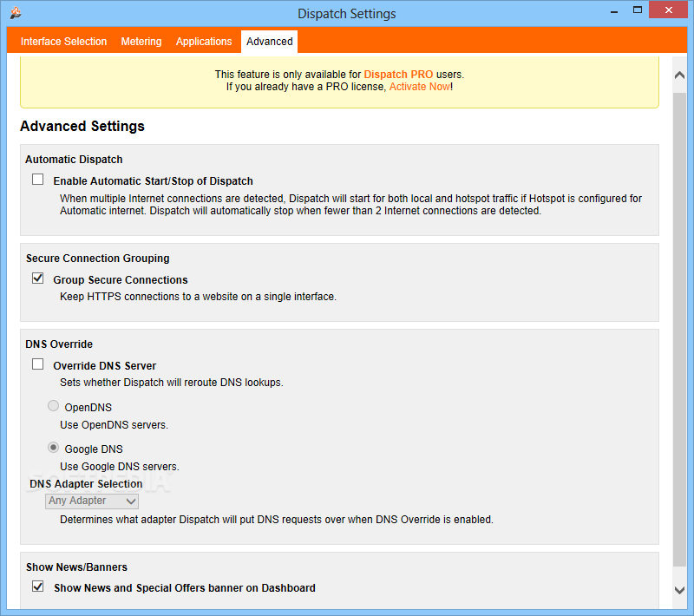Click the DNS Adapter Selection label
The width and height of the screenshot is (694, 616).
click(86, 483)
